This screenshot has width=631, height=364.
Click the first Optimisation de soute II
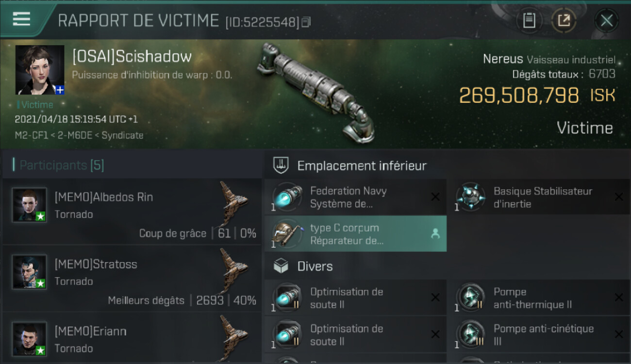tap(355, 298)
